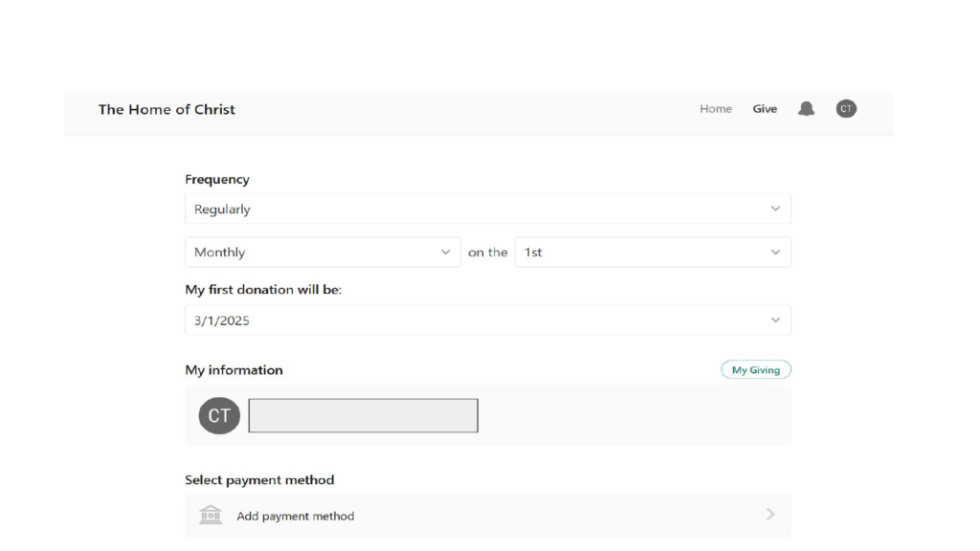
Task: Click the chevron in the 1st dropdown
Action: pyautogui.click(x=775, y=253)
